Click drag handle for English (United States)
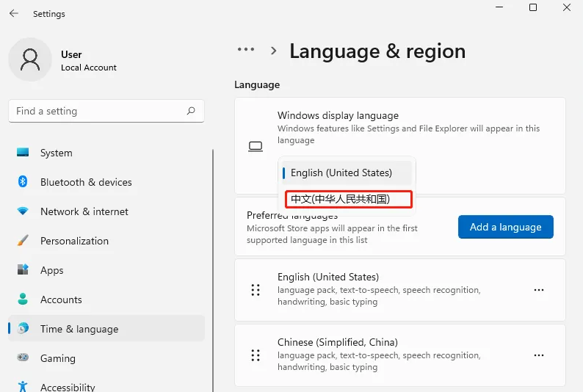This screenshot has width=583, height=392. [256, 290]
